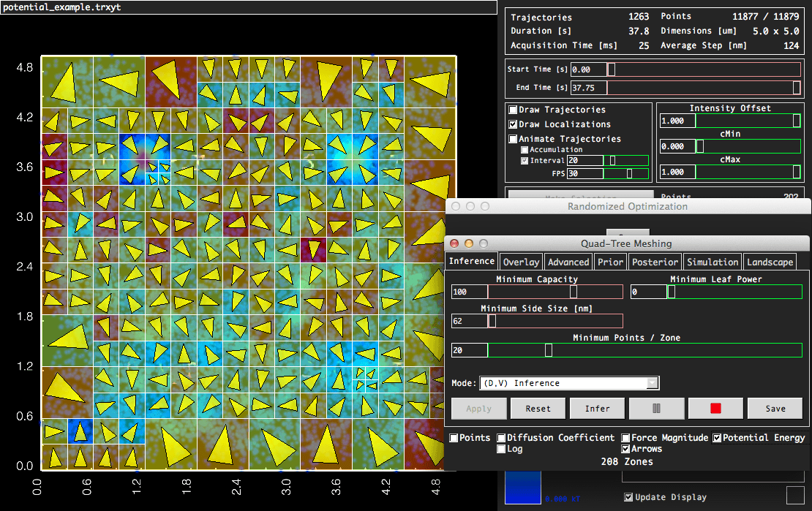The height and width of the screenshot is (511, 812).
Task: Uncheck Draw Localizations
Action: (x=514, y=124)
